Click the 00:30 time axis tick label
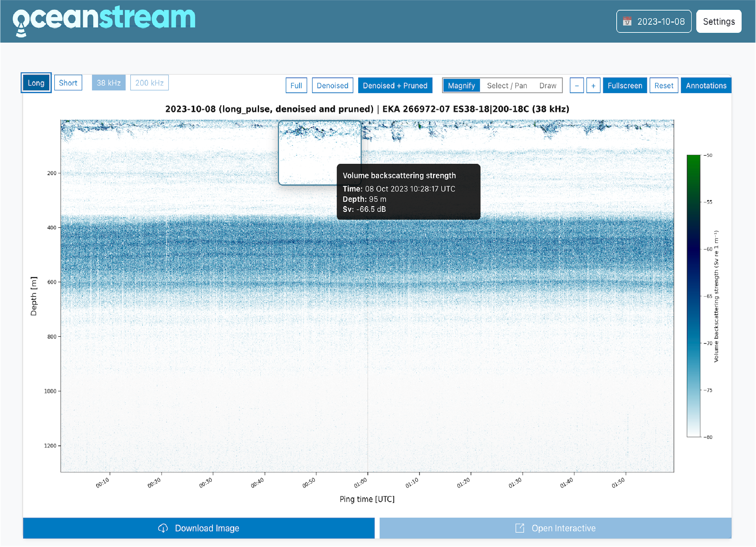The width and height of the screenshot is (756, 547). click(x=205, y=483)
